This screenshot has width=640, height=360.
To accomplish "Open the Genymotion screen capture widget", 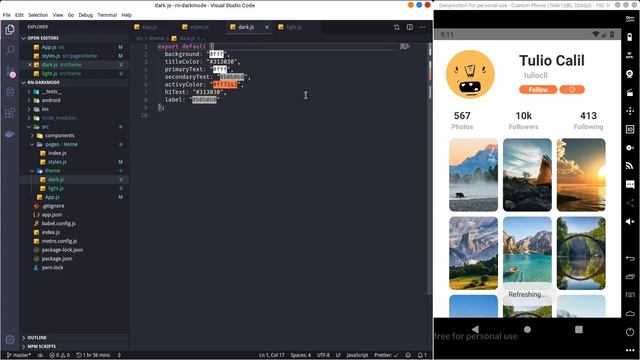I will (630, 93).
